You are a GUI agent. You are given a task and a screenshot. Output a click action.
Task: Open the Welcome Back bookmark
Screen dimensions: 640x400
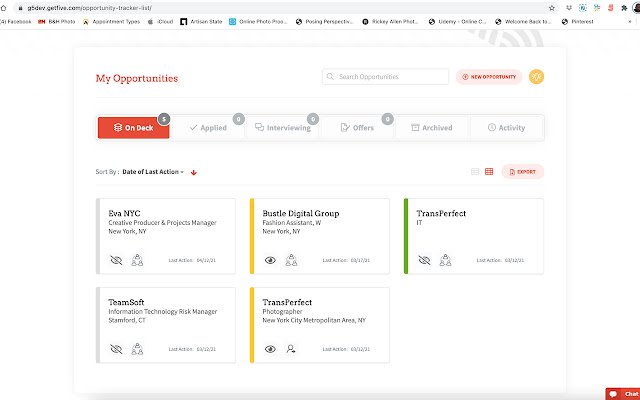point(523,22)
